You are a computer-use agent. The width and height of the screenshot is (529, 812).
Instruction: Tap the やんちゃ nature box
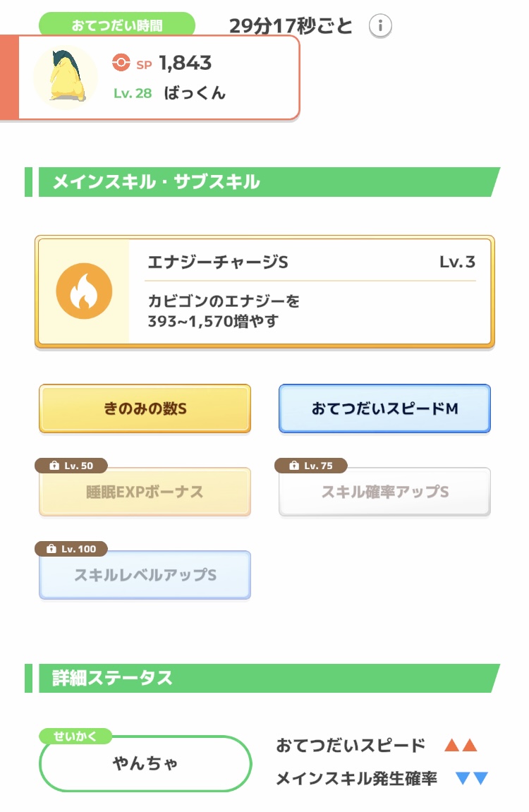(145, 763)
